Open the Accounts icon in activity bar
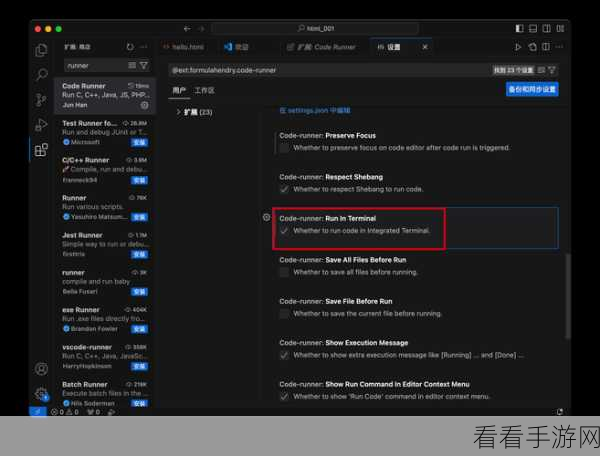 [x=41, y=369]
